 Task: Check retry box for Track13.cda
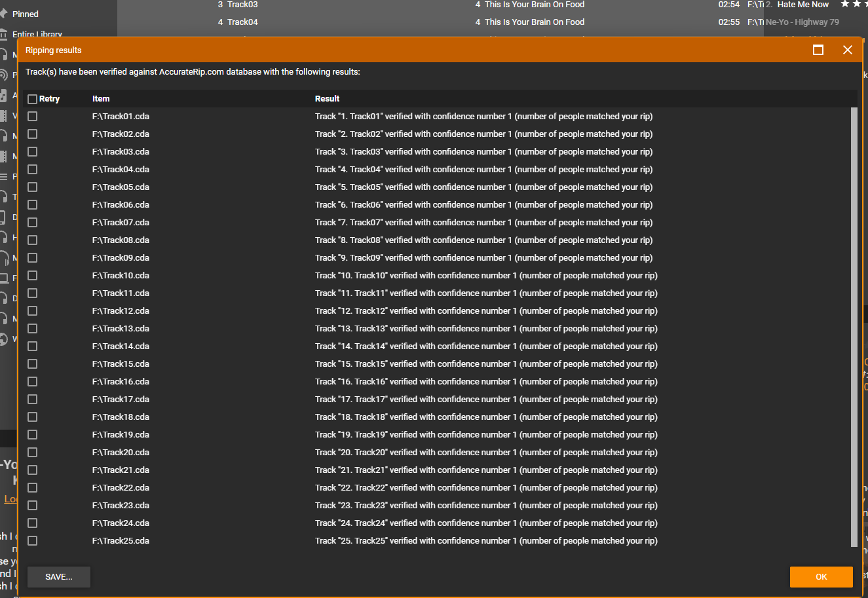click(x=32, y=329)
